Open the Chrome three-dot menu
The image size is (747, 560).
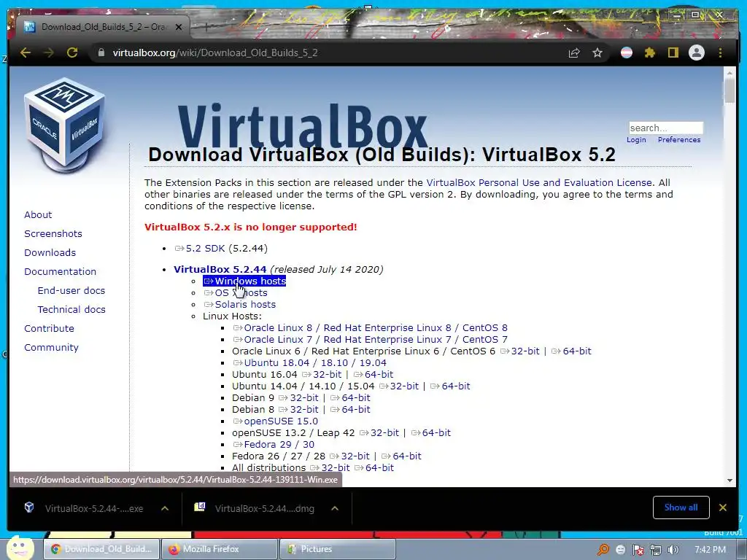(x=720, y=52)
